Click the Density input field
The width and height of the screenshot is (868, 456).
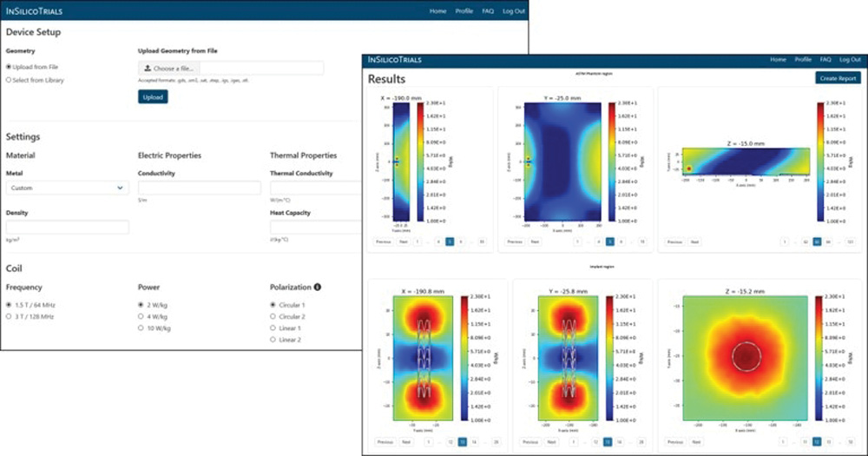[67, 227]
